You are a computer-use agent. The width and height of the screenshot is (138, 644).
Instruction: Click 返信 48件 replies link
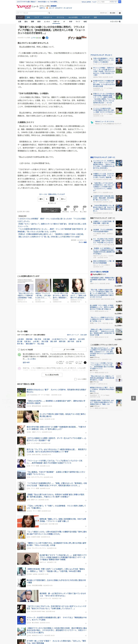26,362
